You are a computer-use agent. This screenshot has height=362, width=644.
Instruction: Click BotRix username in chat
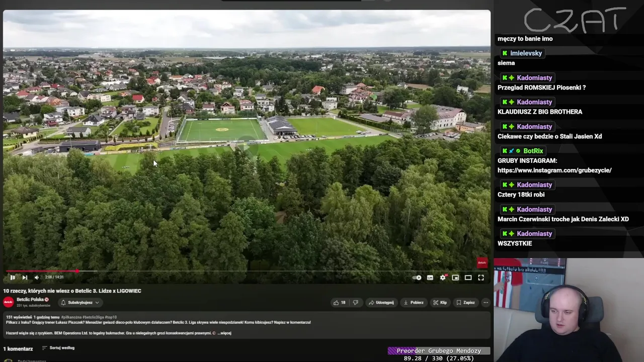coord(533,151)
